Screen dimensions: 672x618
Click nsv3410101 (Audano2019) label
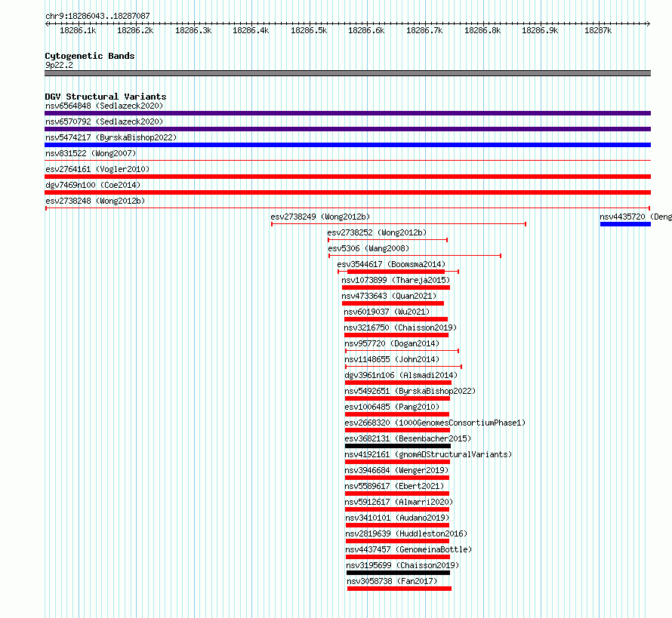point(397,518)
